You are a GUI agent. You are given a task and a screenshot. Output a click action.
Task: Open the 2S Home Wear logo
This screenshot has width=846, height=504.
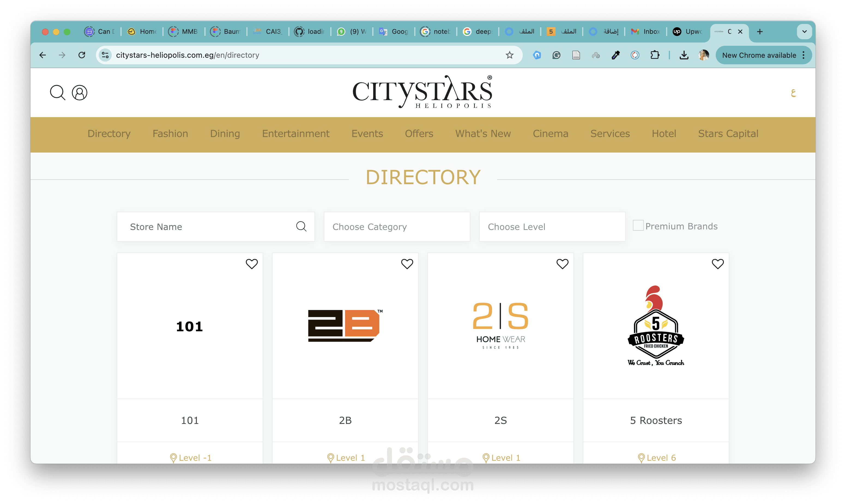coord(500,325)
